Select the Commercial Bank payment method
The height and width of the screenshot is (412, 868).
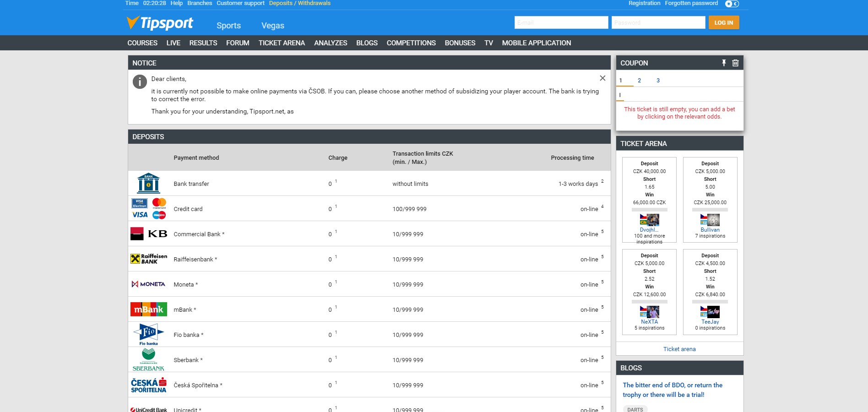coord(199,234)
